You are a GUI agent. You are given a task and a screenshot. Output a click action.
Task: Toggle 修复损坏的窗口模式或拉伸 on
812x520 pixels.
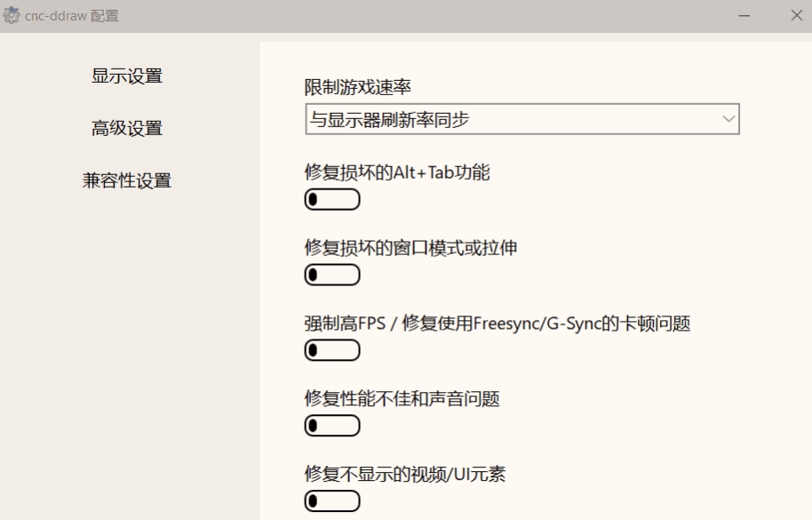332,275
